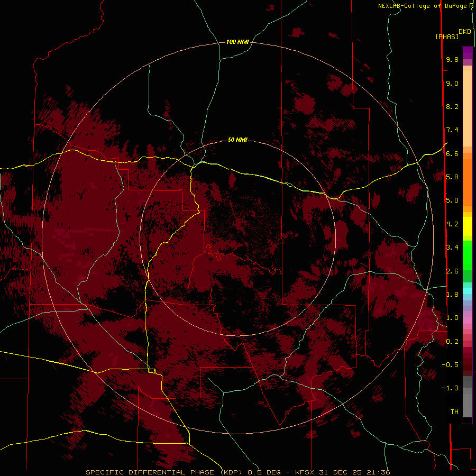Pick the orange color bar segment

tap(467, 182)
